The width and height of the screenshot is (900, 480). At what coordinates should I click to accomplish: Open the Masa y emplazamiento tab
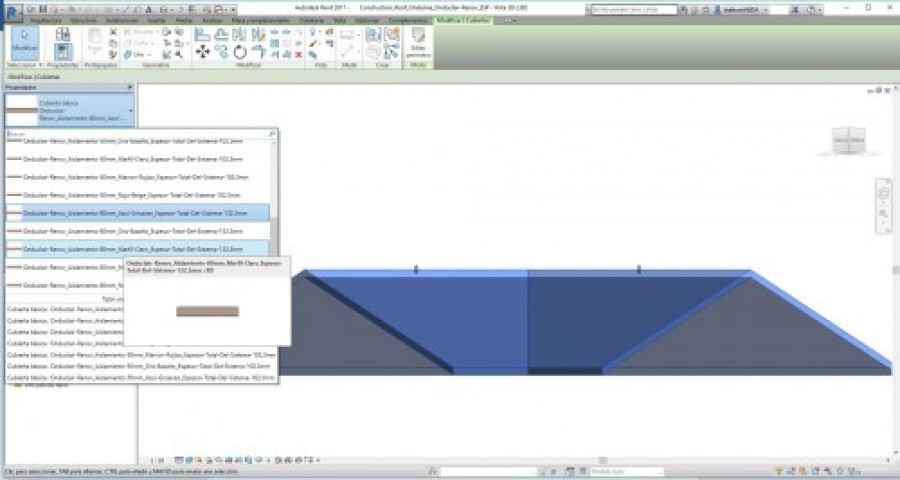coord(260,21)
